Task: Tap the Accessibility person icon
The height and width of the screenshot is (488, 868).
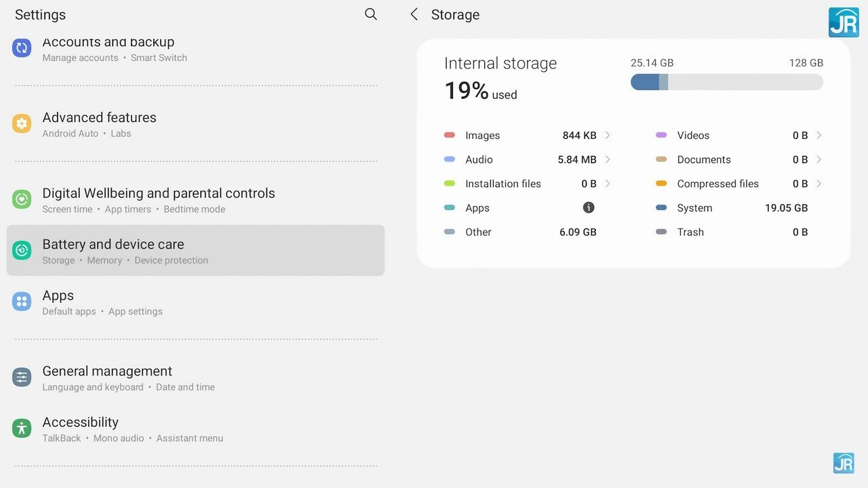Action: tap(22, 428)
